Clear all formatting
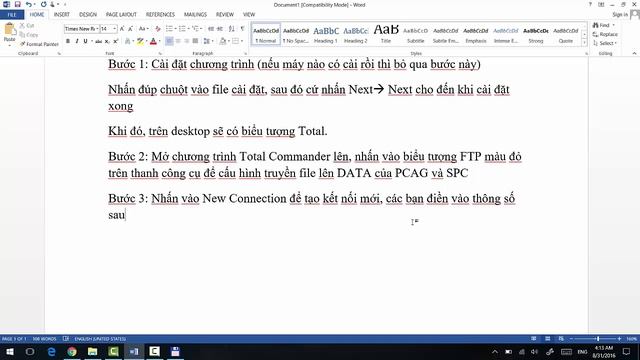The image size is (640, 360). [158, 29]
